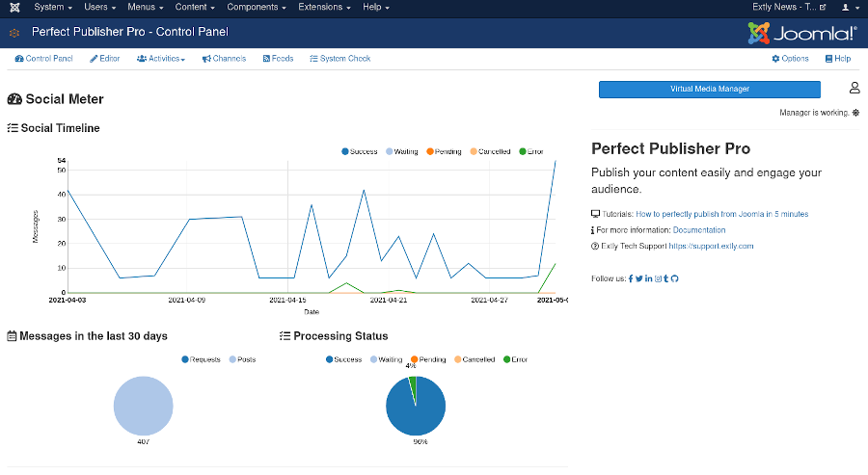The width and height of the screenshot is (868, 475).
Task: Toggle the Success series in Social Timeline legend
Action: click(360, 151)
